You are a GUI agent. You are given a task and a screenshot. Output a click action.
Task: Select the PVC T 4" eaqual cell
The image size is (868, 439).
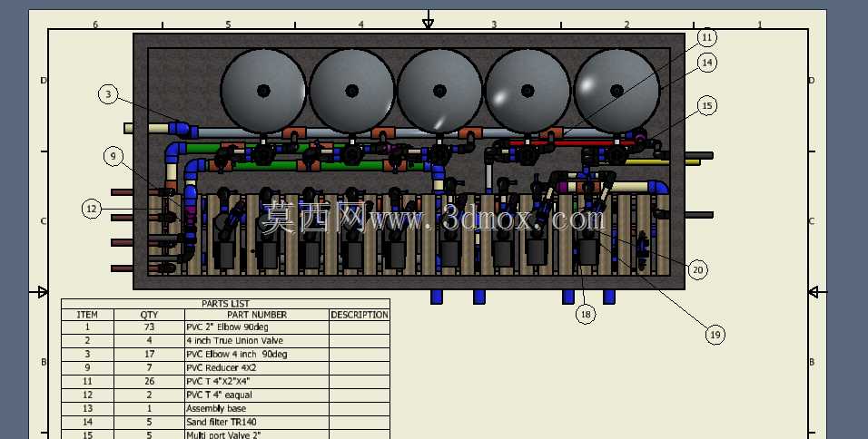[x=257, y=395]
